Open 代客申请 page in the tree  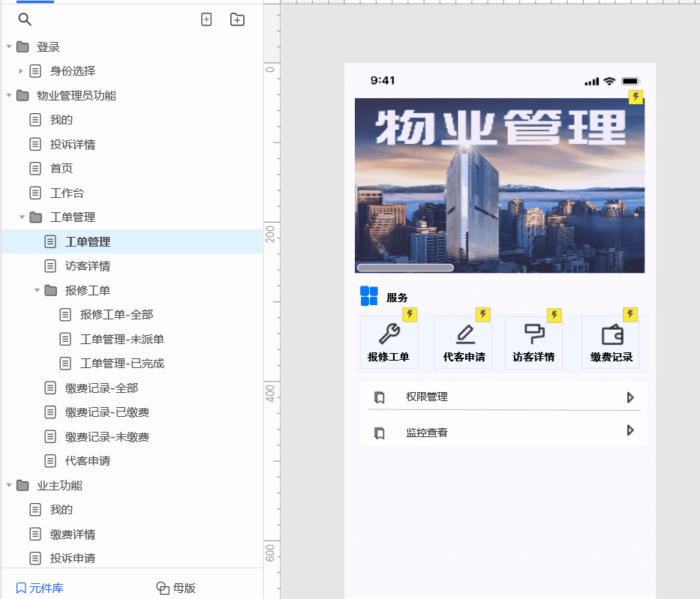pos(88,461)
